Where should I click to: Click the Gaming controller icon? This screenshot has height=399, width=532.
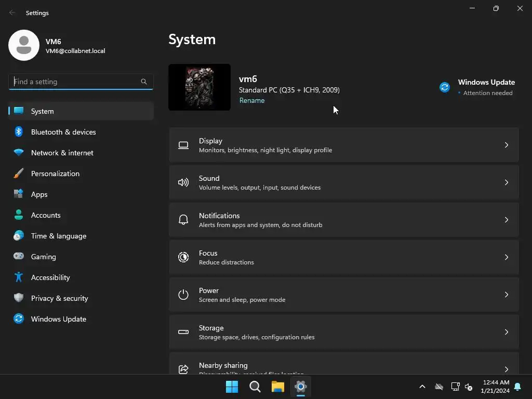click(x=19, y=256)
